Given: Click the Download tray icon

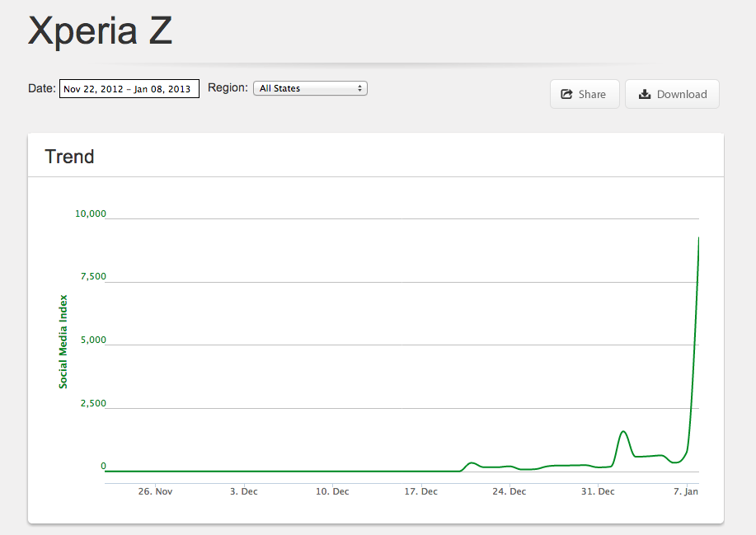Looking at the screenshot, I should [645, 94].
